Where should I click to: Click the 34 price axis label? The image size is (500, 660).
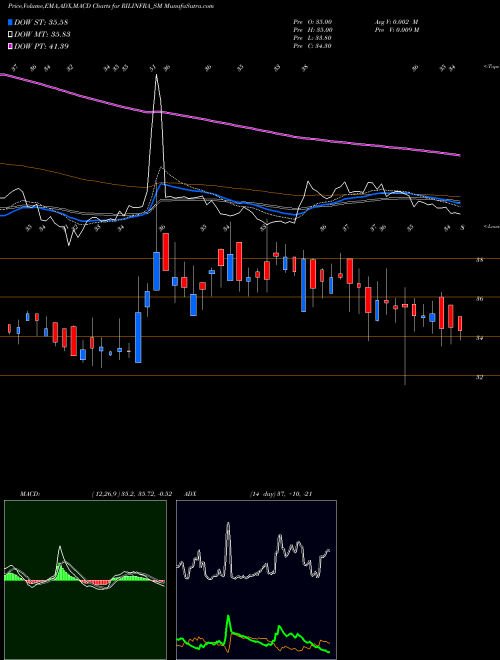coord(479,338)
